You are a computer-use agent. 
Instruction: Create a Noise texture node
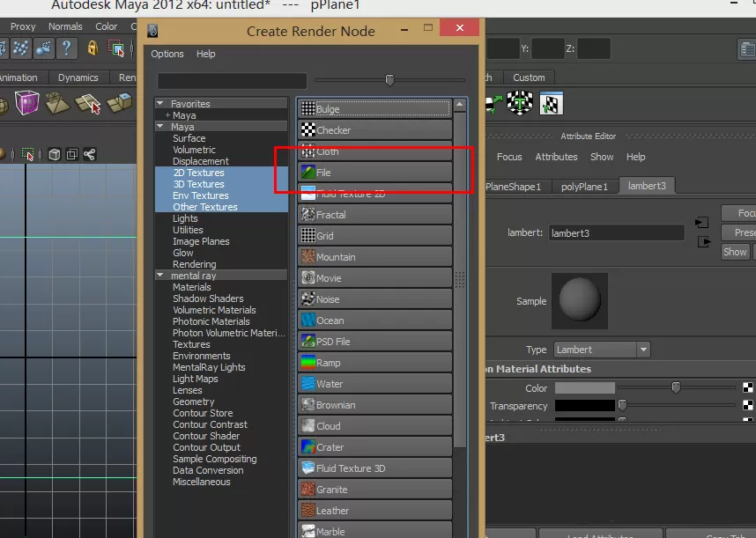375,299
